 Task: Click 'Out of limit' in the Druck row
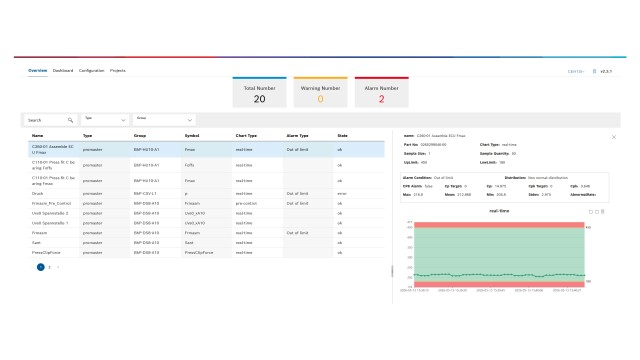tap(298, 193)
